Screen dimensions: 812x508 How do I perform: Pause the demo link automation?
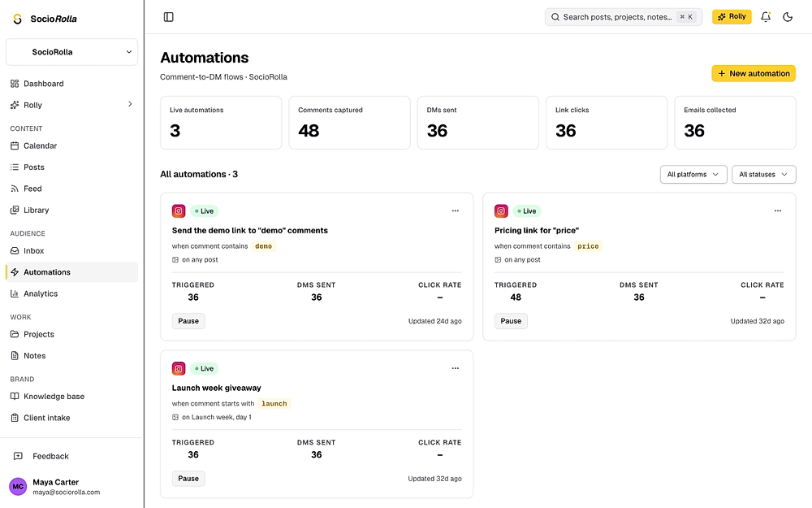pos(188,321)
